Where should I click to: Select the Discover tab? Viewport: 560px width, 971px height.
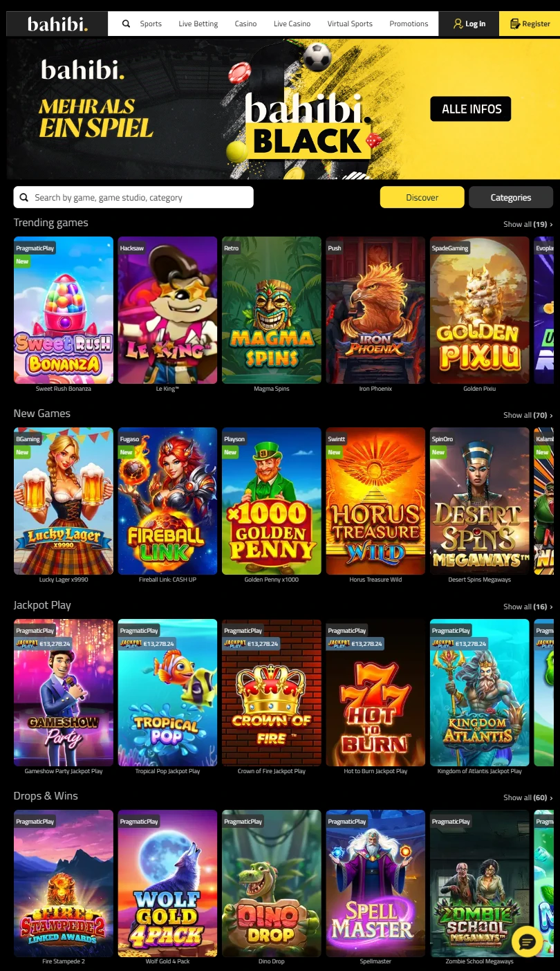422,197
